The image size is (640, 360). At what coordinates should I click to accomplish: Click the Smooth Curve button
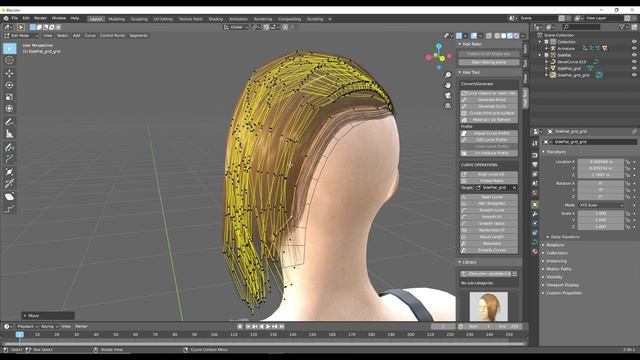click(x=489, y=210)
